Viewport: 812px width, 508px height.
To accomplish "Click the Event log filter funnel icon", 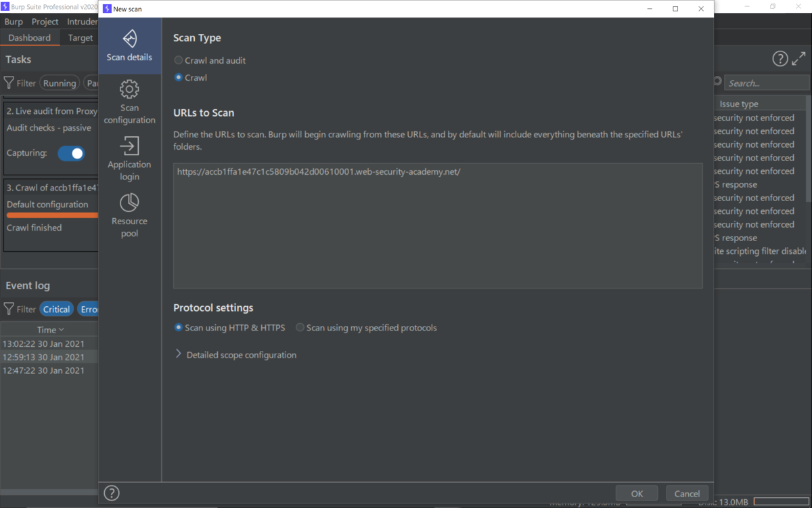I will pos(9,309).
